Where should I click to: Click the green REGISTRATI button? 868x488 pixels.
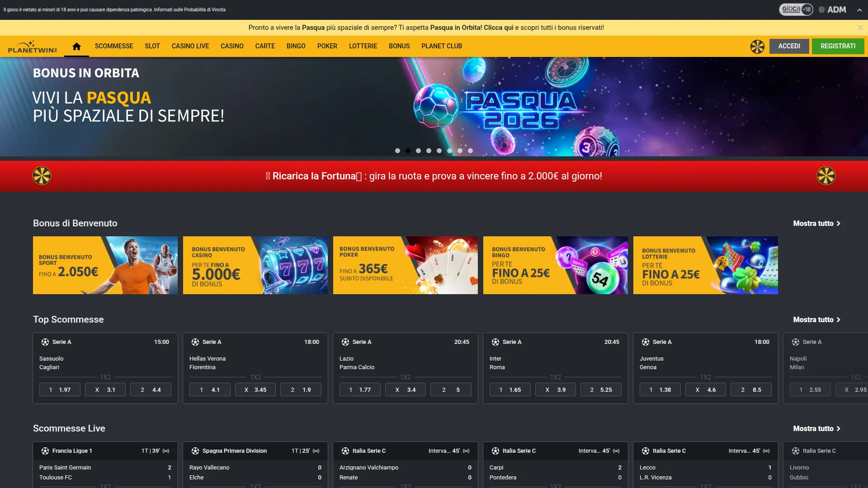838,46
